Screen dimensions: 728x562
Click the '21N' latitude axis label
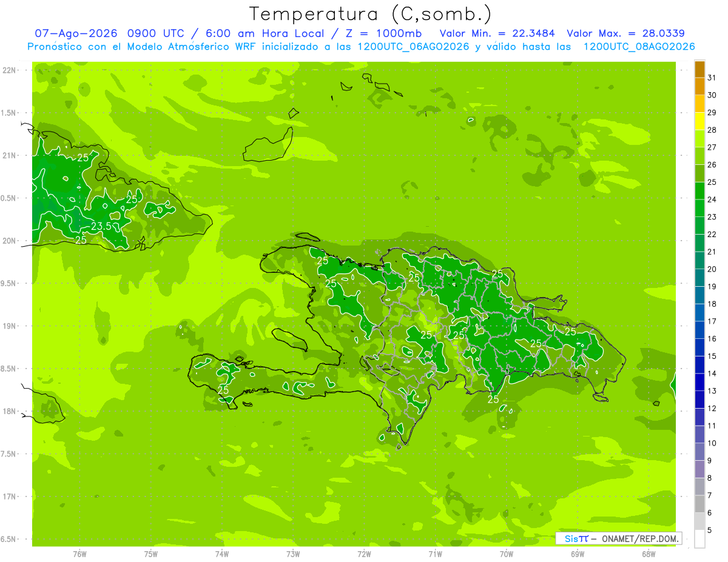[8, 155]
